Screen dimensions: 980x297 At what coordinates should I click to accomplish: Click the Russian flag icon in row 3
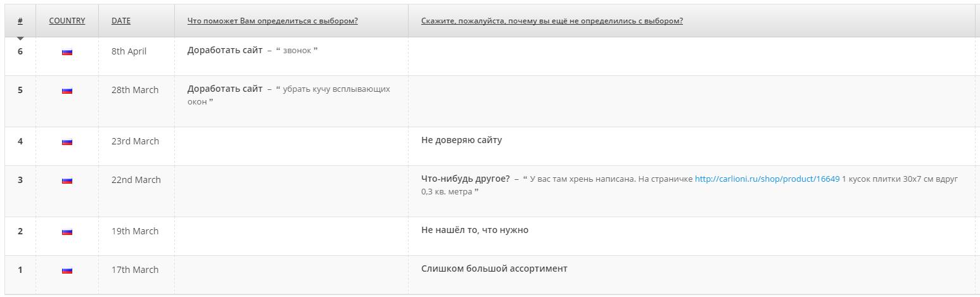pos(67,180)
